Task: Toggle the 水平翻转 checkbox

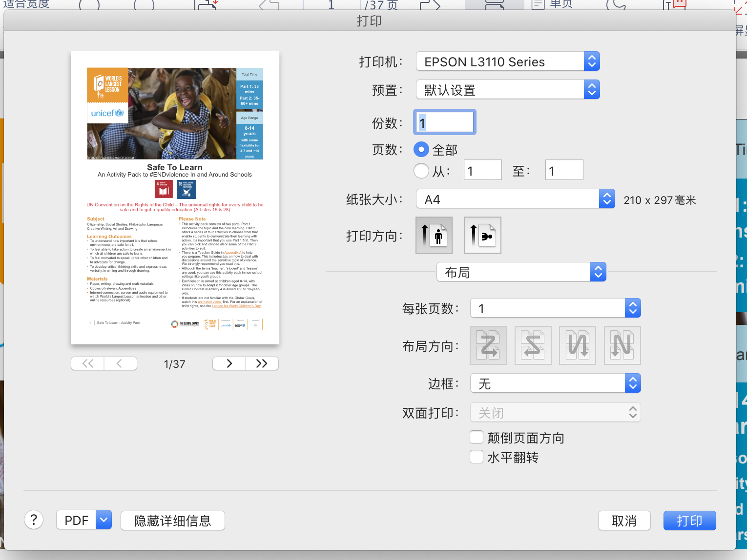Action: (476, 457)
